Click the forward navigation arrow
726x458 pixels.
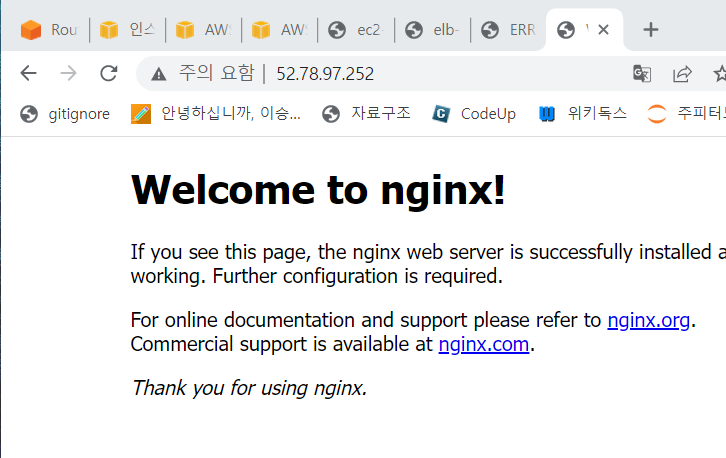click(x=69, y=73)
